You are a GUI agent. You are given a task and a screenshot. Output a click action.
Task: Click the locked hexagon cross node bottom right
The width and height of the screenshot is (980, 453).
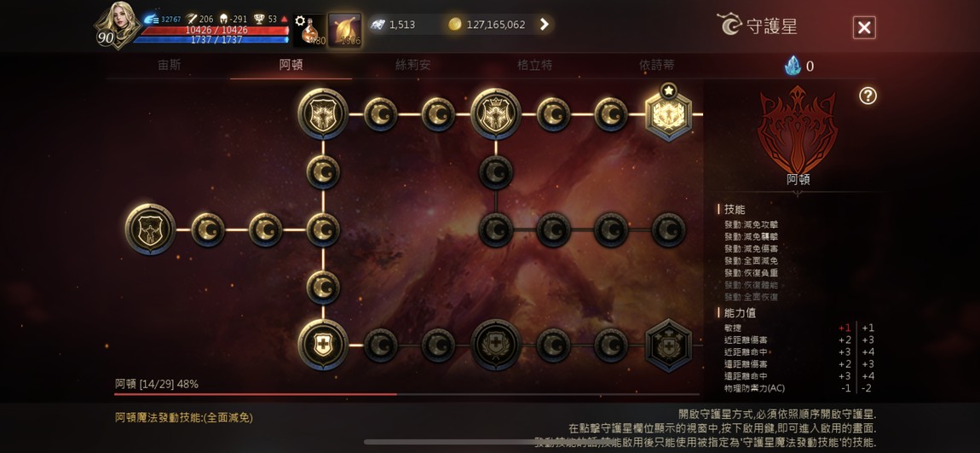tap(668, 346)
